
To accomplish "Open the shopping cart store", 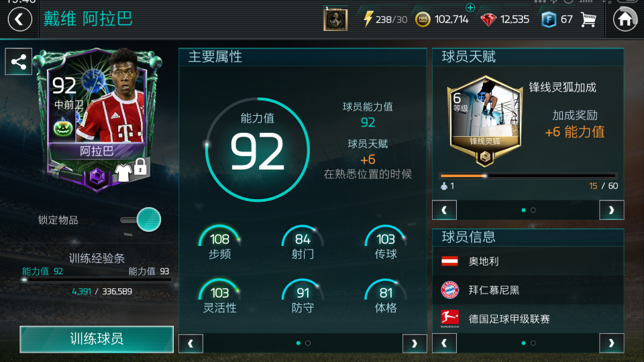I will pos(588,19).
